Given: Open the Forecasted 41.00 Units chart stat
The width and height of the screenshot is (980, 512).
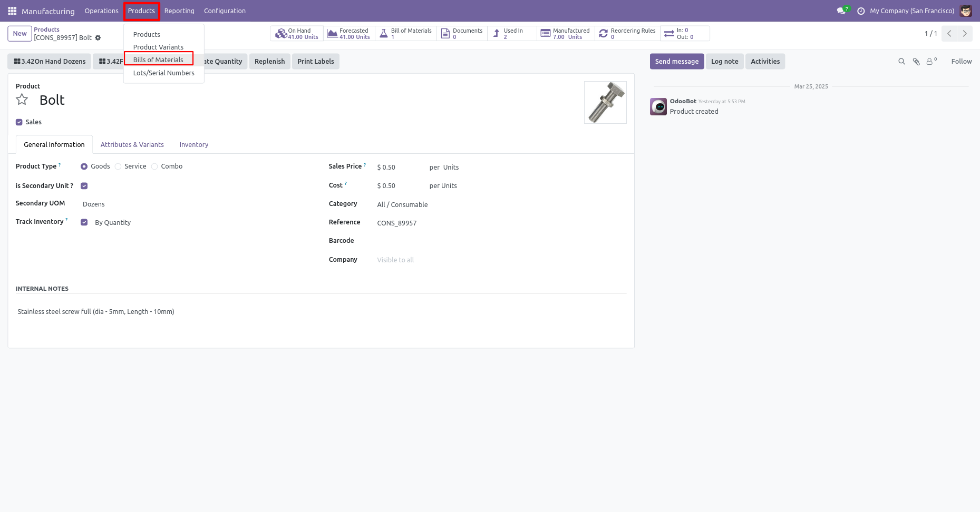Looking at the screenshot, I should pyautogui.click(x=348, y=34).
